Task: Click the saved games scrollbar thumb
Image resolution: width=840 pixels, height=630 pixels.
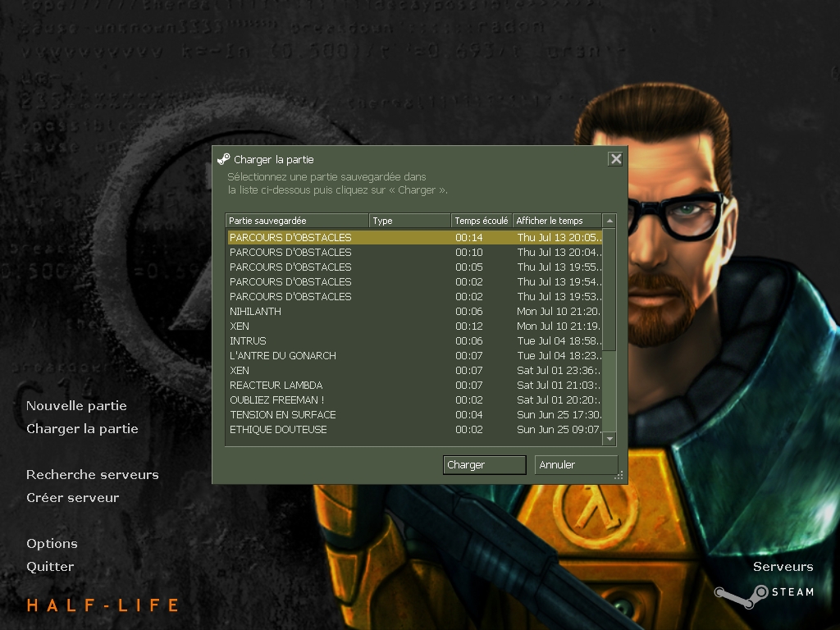Action: (609, 290)
